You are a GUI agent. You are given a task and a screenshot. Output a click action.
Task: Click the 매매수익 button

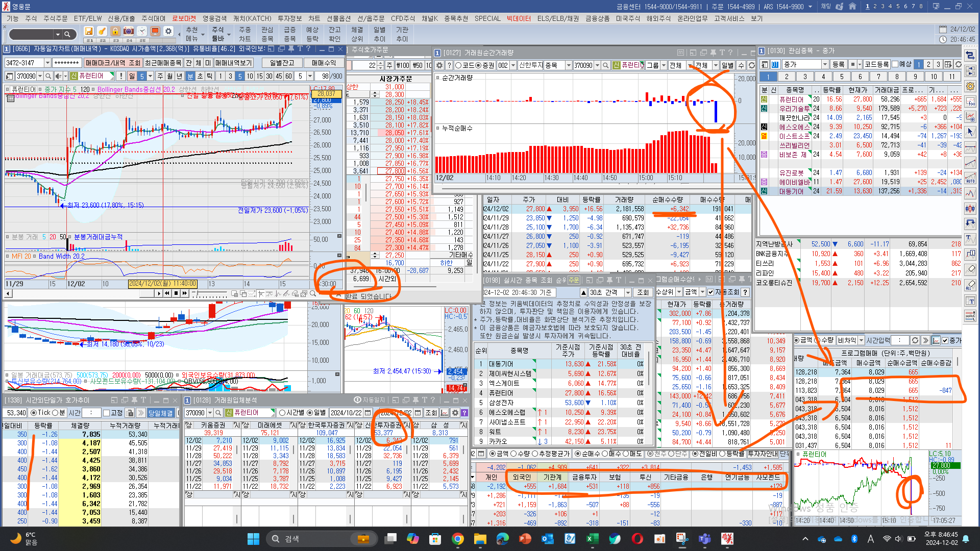(324, 63)
